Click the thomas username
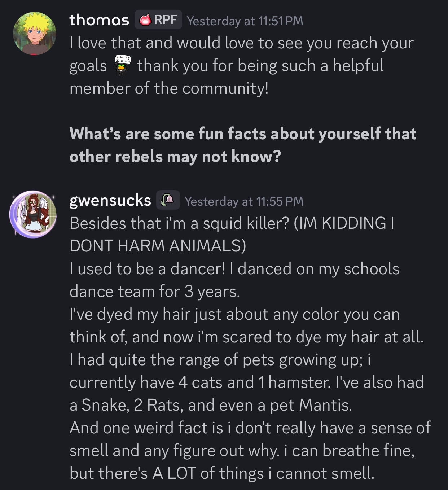This screenshot has width=448, height=490. (99, 20)
